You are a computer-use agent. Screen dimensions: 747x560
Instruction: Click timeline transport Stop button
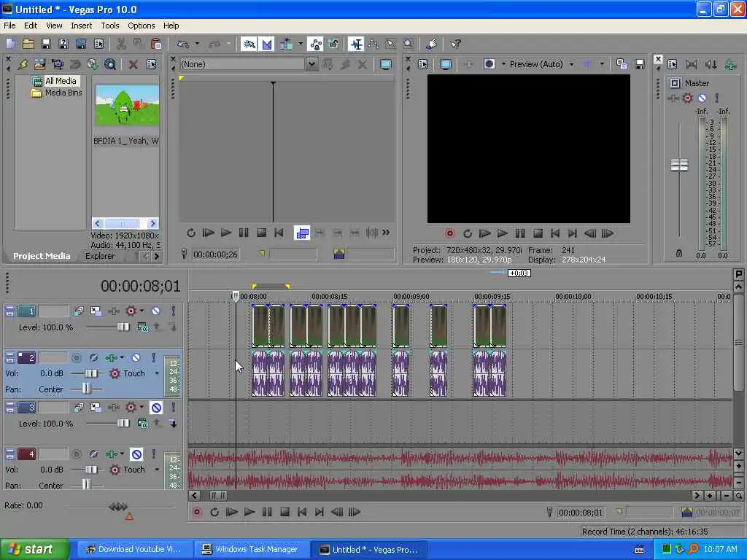pyautogui.click(x=285, y=513)
